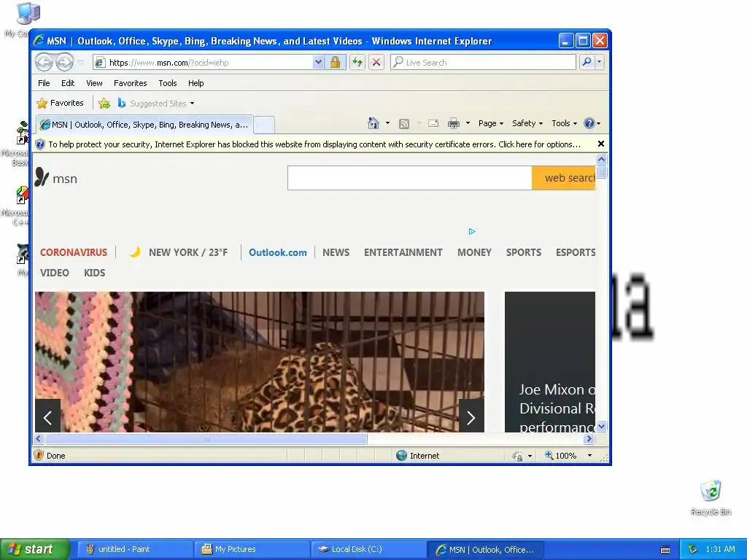Click the vertical scrollbar down arrow
The width and height of the screenshot is (747, 560).
(x=601, y=427)
